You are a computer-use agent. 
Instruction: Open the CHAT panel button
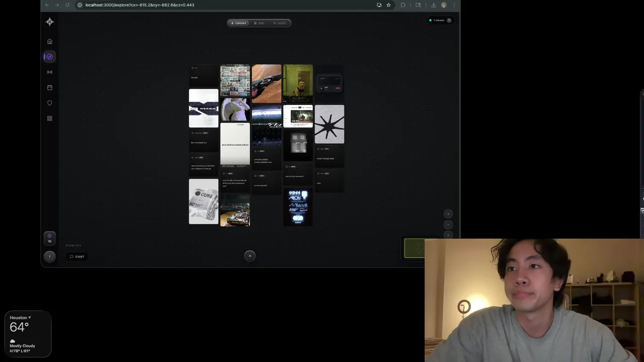point(77,256)
